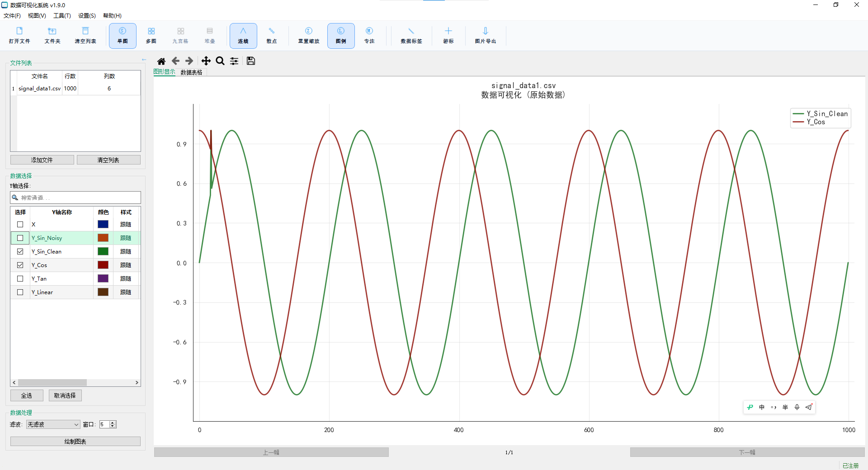Viewport: 868px width, 470px height.
Task: Open the Y_Tan 跟随 style dropdown
Action: [126, 279]
